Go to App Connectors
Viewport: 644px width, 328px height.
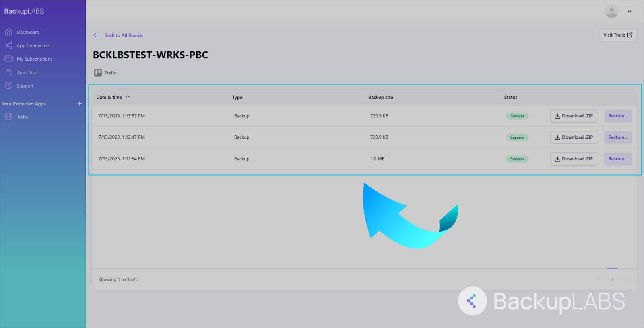[x=33, y=46]
